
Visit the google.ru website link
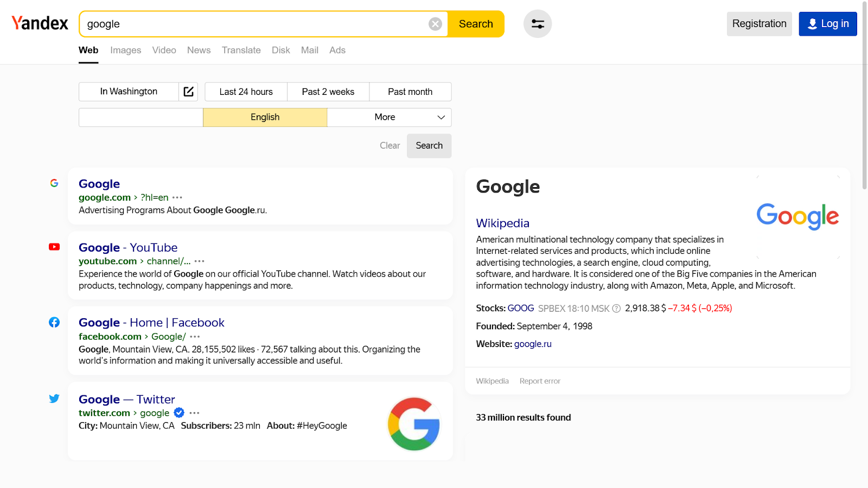[x=533, y=344]
